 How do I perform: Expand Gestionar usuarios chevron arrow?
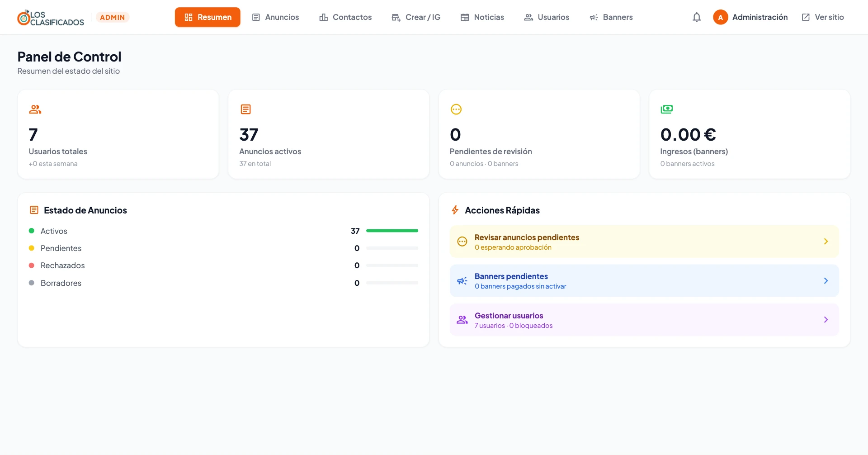click(826, 320)
